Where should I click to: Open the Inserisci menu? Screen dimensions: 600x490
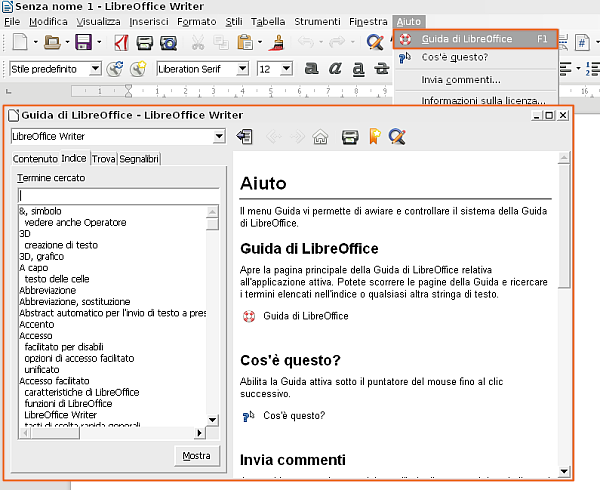(x=148, y=21)
